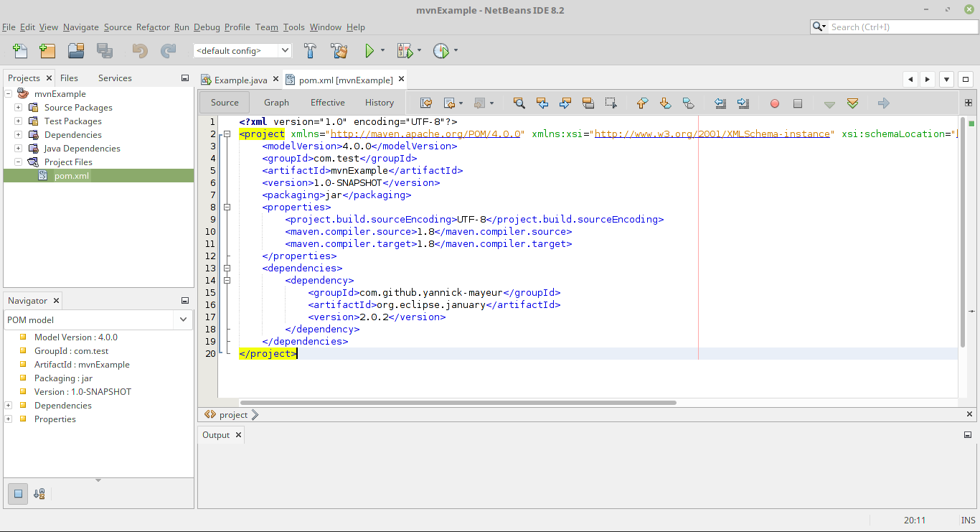Click the Save All disks icon

click(105, 51)
